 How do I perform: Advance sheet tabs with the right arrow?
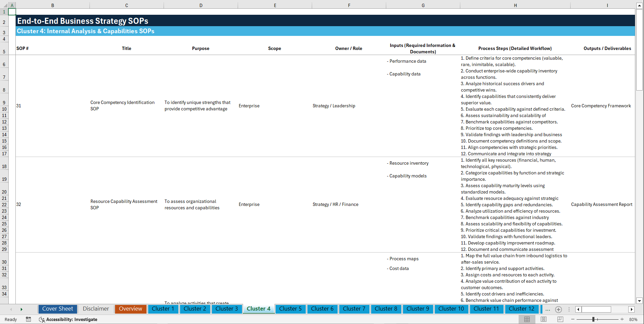[x=21, y=309]
